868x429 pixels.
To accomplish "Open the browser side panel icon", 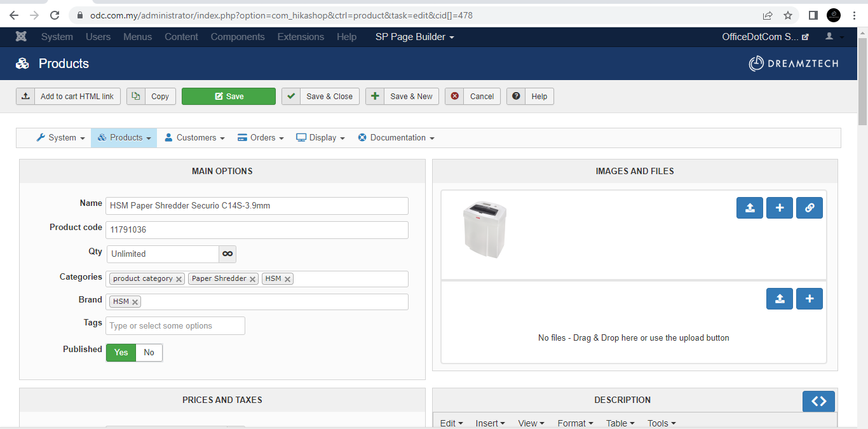I will pyautogui.click(x=813, y=15).
